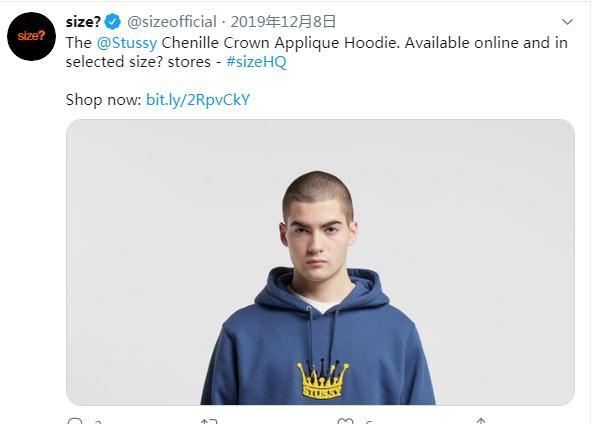Click the like count number

tap(368, 422)
